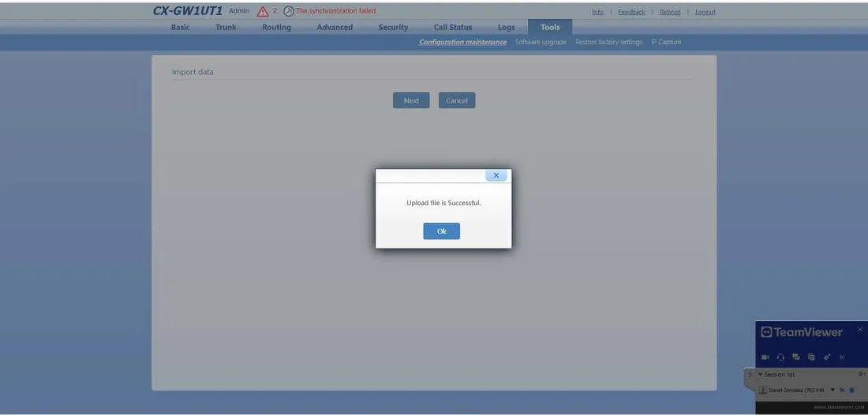Collapse TeamViewer toolbar with double chevron

tap(842, 357)
